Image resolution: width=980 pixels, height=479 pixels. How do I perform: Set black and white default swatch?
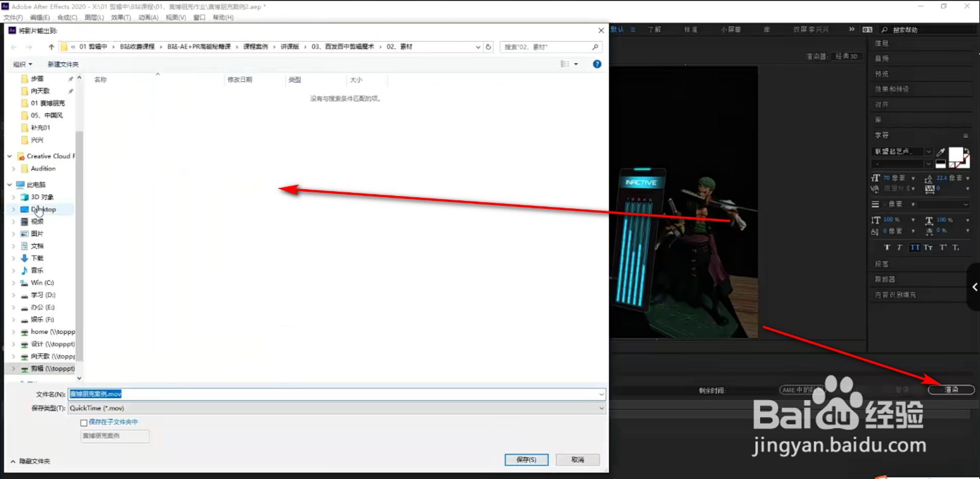point(940,164)
